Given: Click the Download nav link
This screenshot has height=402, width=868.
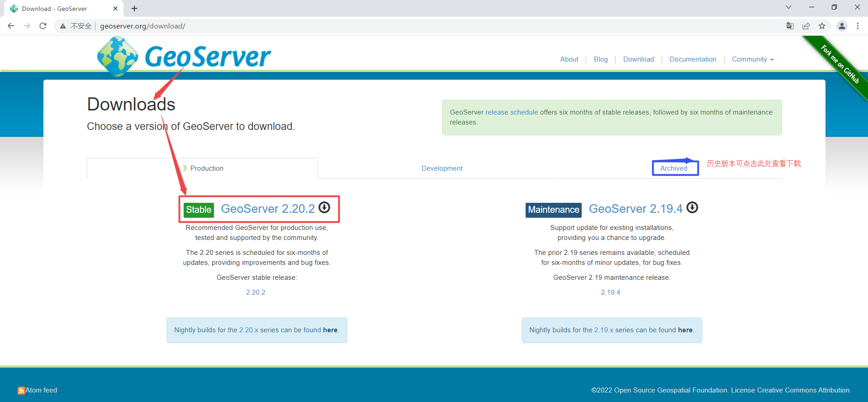Looking at the screenshot, I should (639, 59).
